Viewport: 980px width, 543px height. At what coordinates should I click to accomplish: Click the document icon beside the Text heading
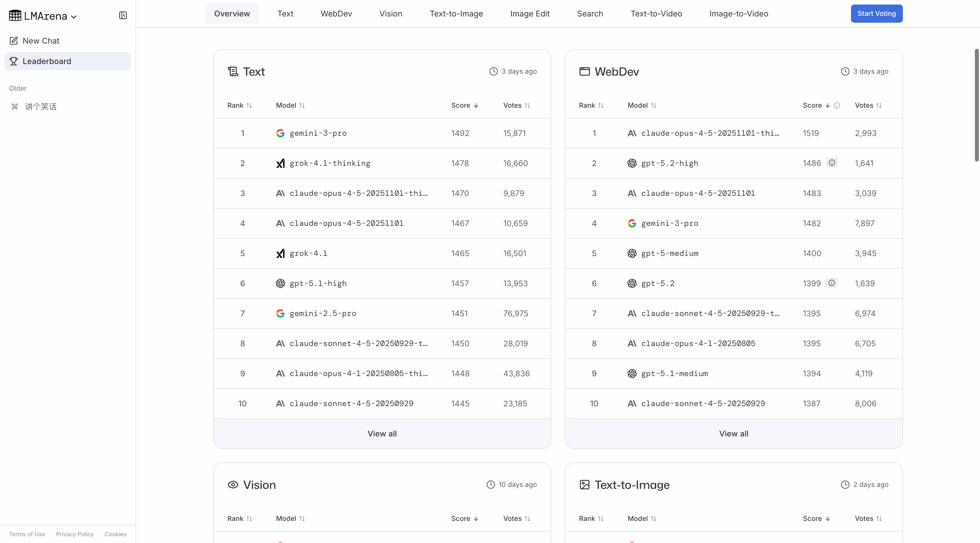[233, 71]
